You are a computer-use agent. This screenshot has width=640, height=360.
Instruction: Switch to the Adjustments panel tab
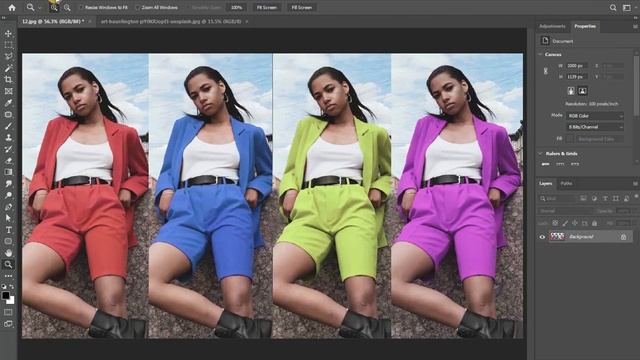coord(552,26)
